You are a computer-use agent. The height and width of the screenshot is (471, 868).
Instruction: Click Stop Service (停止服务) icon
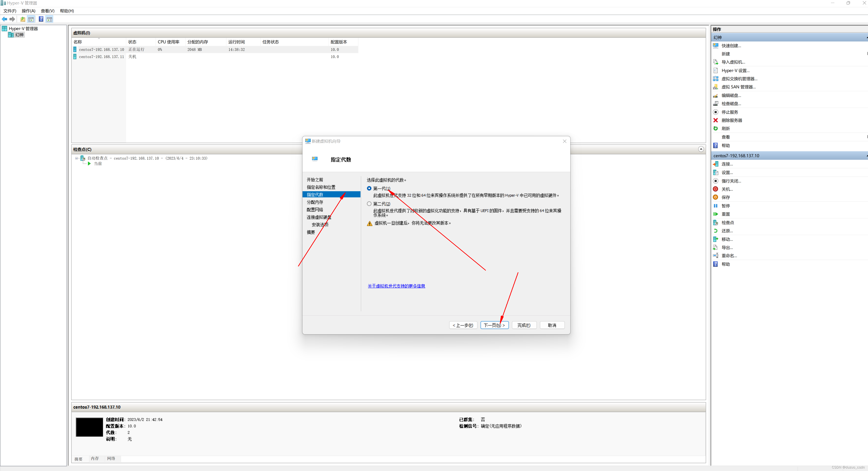tap(716, 112)
